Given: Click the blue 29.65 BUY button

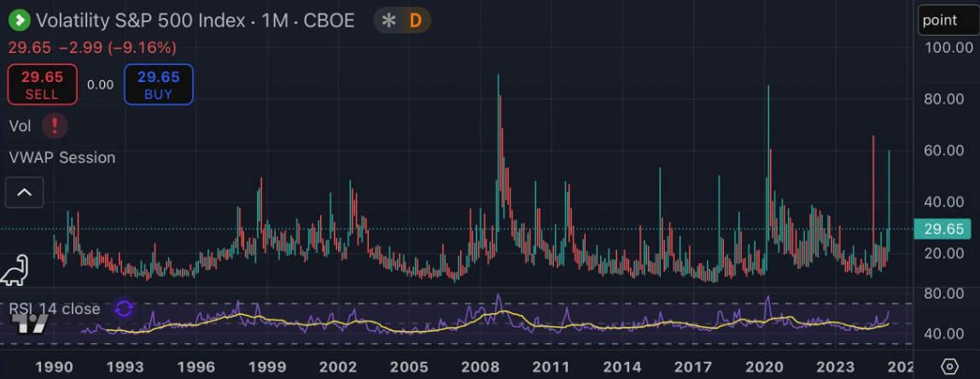Looking at the screenshot, I should (159, 85).
